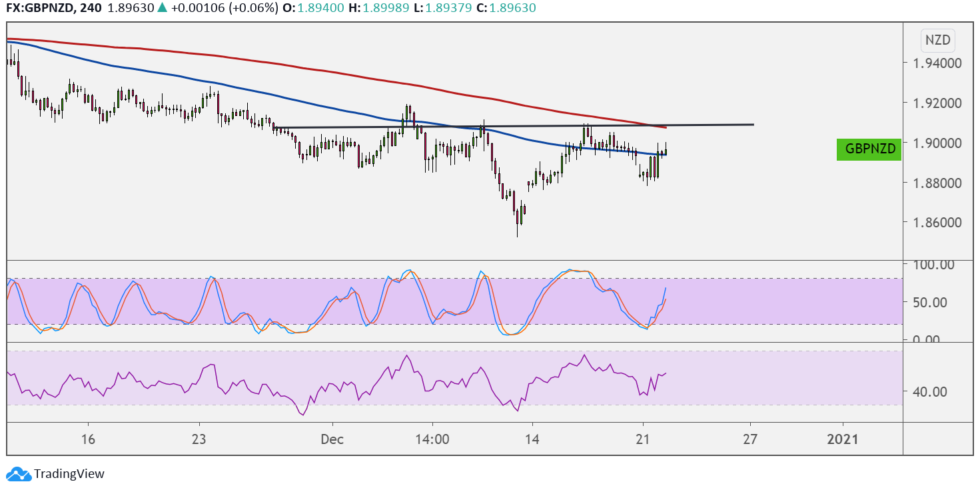Click the TradingView cloud logo icon
The image size is (980, 492).
tap(18, 474)
